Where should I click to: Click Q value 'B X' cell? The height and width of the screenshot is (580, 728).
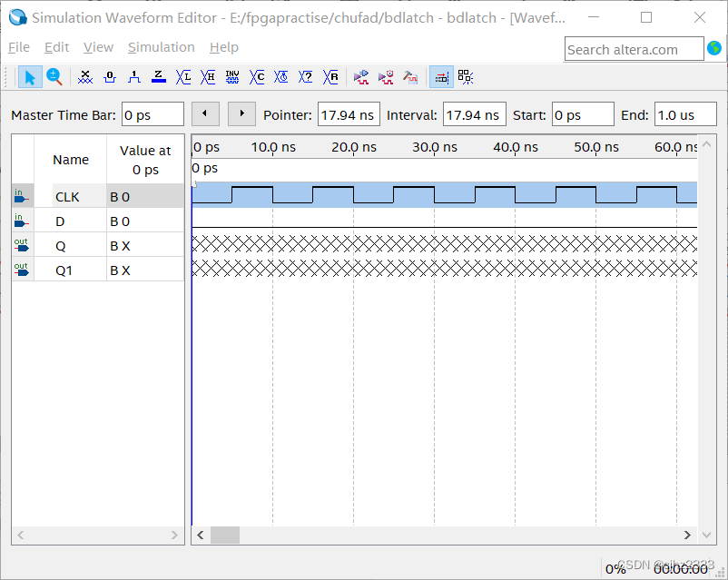145,246
